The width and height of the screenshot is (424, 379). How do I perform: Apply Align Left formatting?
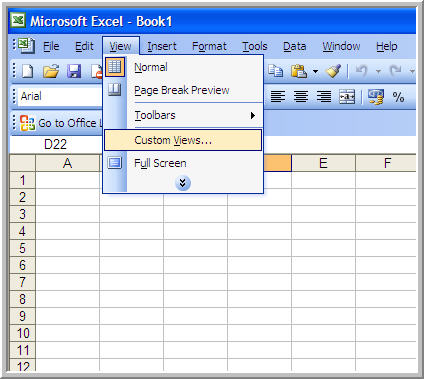(x=278, y=97)
